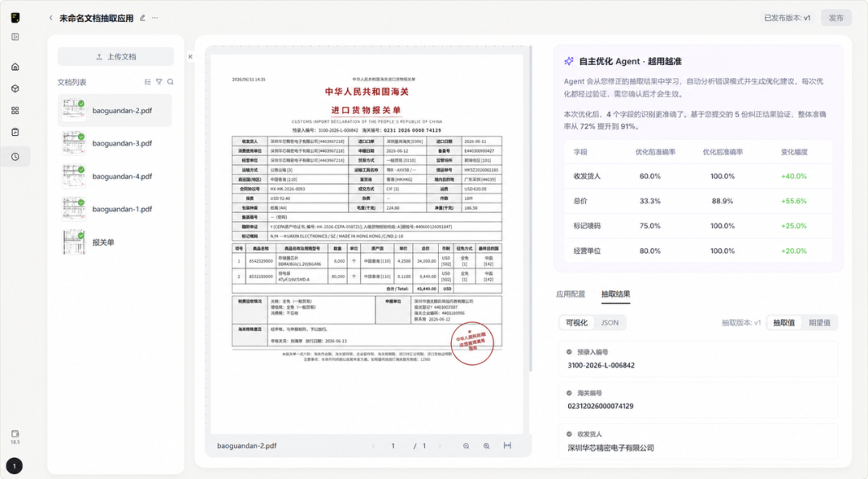Click the search icon in document list
Viewport: 868px width, 479px height.
[x=170, y=82]
